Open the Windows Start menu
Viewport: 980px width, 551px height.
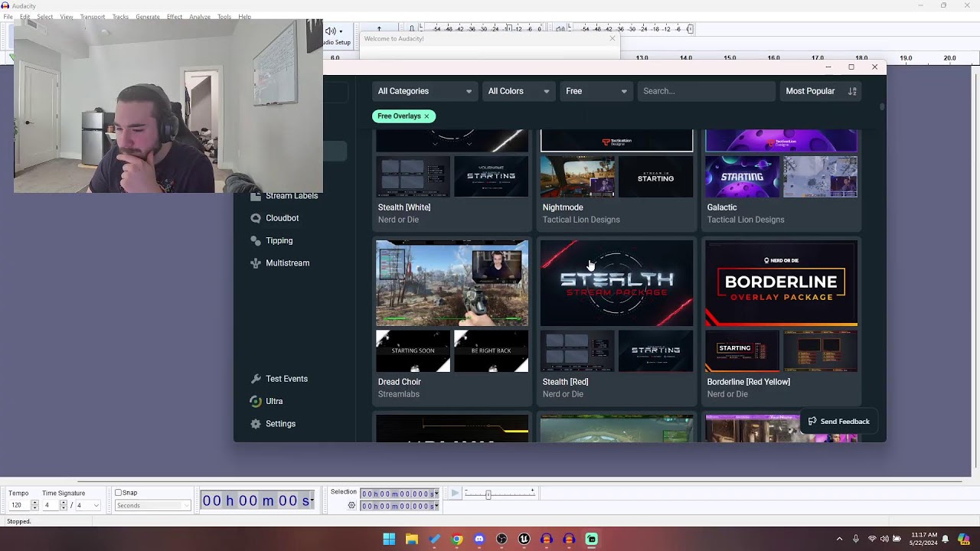pyautogui.click(x=389, y=539)
